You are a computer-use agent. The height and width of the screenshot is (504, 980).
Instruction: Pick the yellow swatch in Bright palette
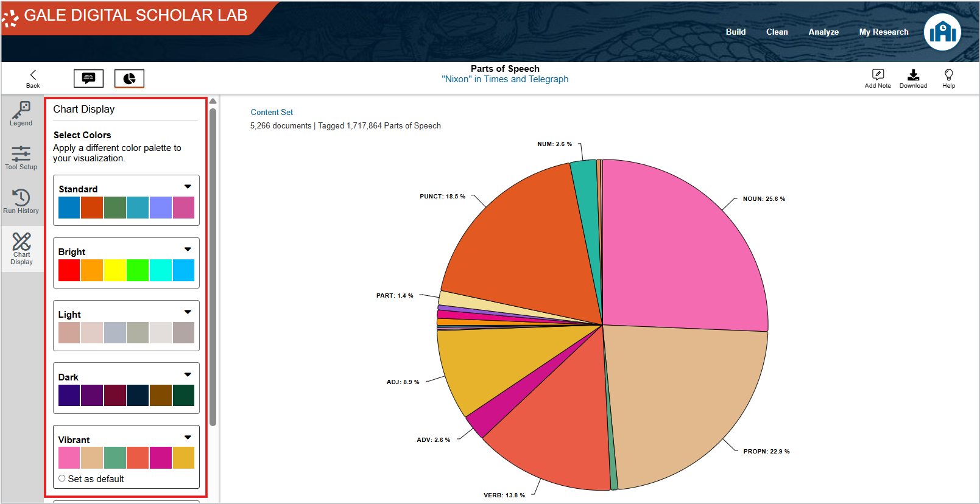[x=115, y=270]
